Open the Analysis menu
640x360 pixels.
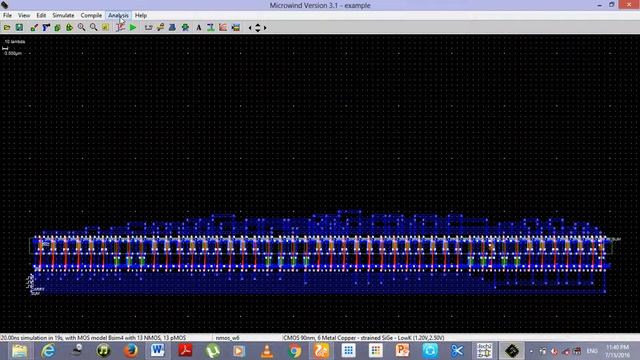pos(118,15)
